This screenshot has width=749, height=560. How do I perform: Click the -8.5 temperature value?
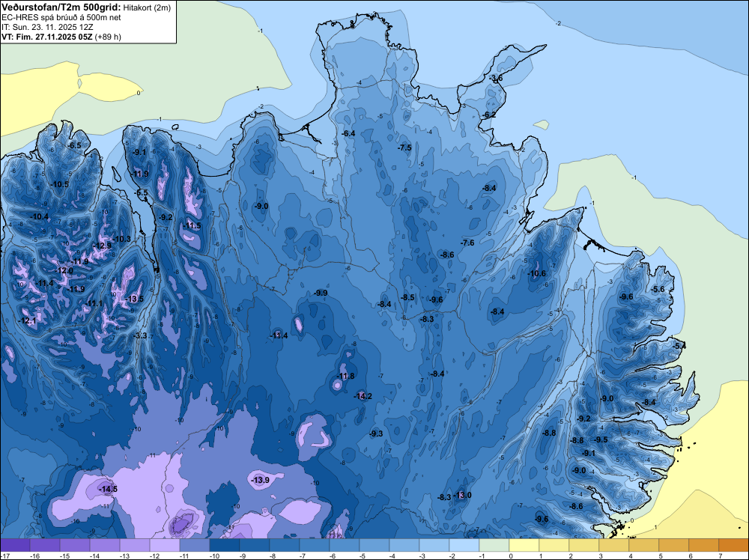click(x=407, y=297)
